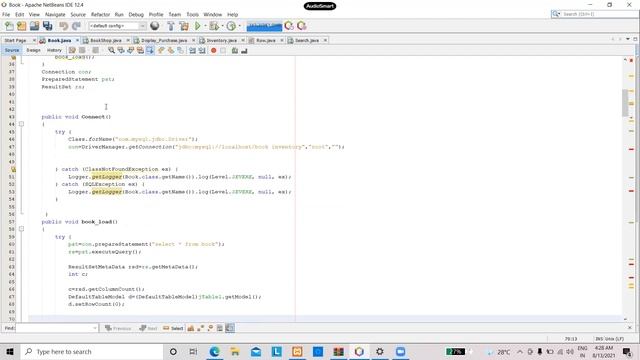The height and width of the screenshot is (360, 640).
Task: Click the New File toolbar icon
Action: click(x=9, y=26)
